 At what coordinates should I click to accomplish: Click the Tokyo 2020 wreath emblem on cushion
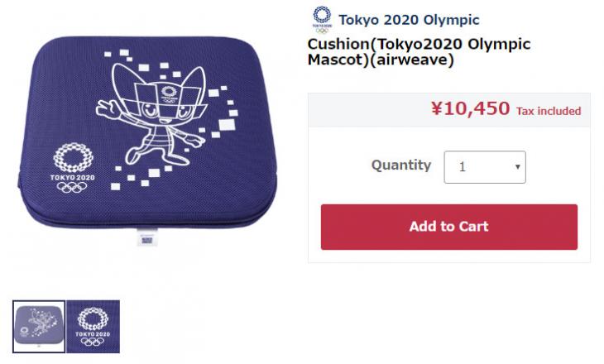(73, 157)
